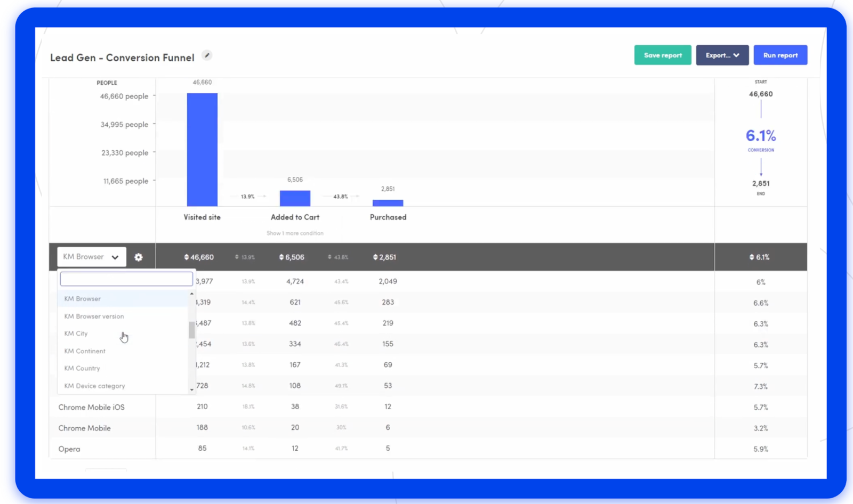Click the scroll-down arrow in the property list
Image resolution: width=853 pixels, height=504 pixels.
coord(191,389)
